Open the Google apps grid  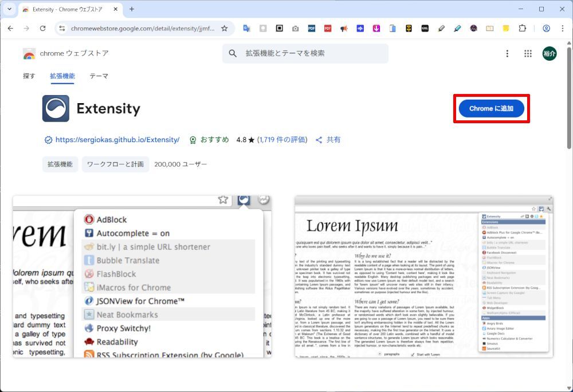coord(528,54)
